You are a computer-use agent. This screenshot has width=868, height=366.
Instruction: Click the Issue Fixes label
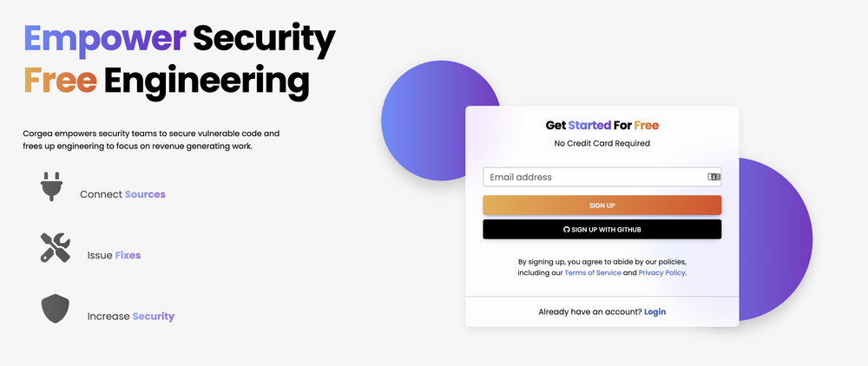[x=114, y=256]
